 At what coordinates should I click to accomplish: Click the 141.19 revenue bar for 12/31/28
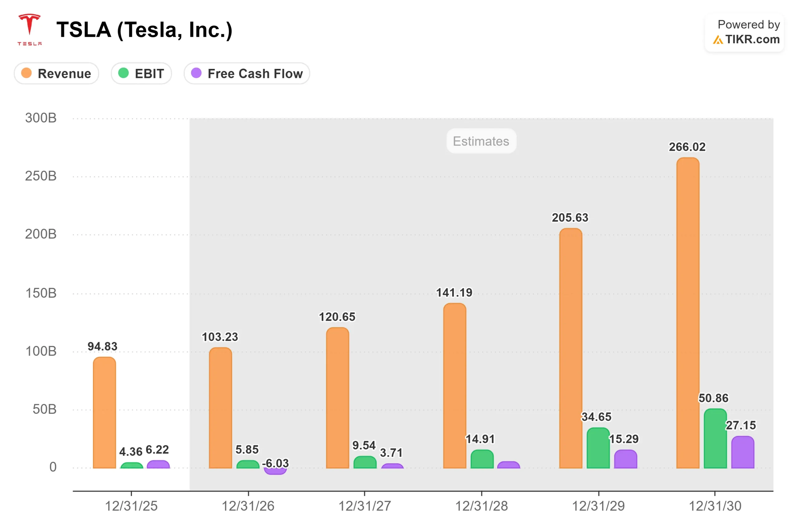coord(455,385)
